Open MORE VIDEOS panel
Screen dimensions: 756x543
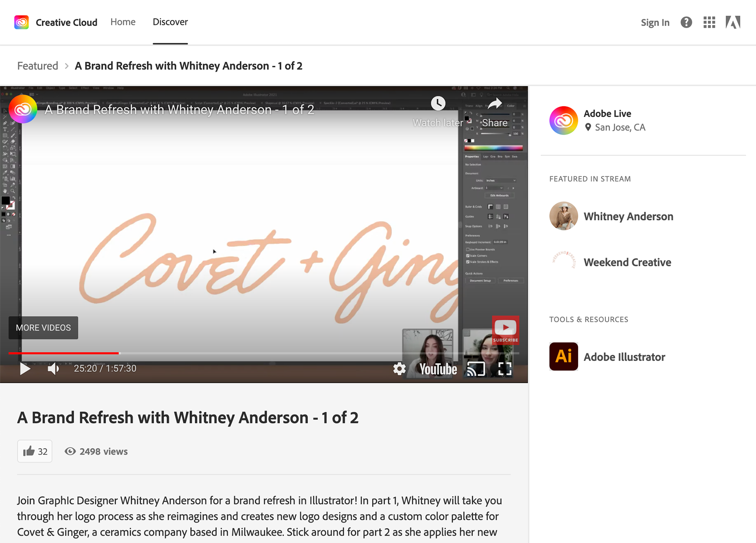43,328
